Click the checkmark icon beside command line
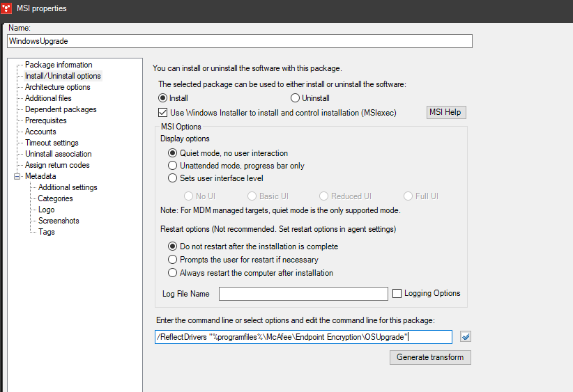Image resolution: width=573 pixels, height=392 pixels. [x=466, y=337]
